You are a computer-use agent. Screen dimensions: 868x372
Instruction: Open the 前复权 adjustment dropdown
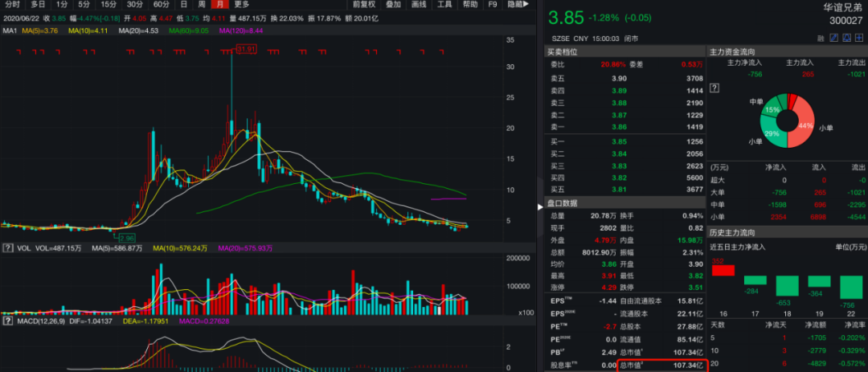click(x=363, y=5)
